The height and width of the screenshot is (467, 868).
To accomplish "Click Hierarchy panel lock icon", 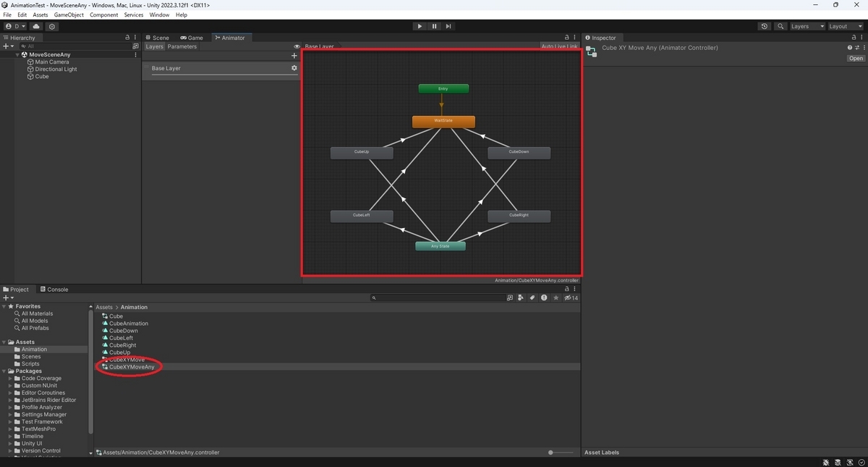I will coord(127,38).
